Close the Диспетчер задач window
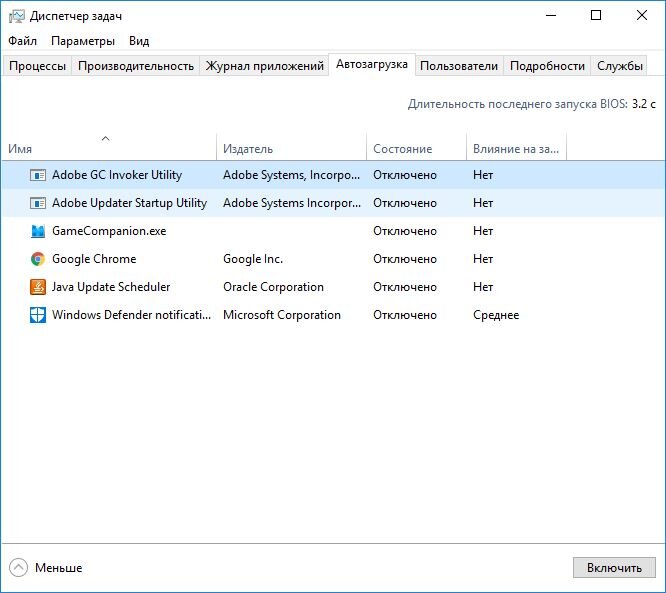The height and width of the screenshot is (593, 666). pyautogui.click(x=642, y=16)
